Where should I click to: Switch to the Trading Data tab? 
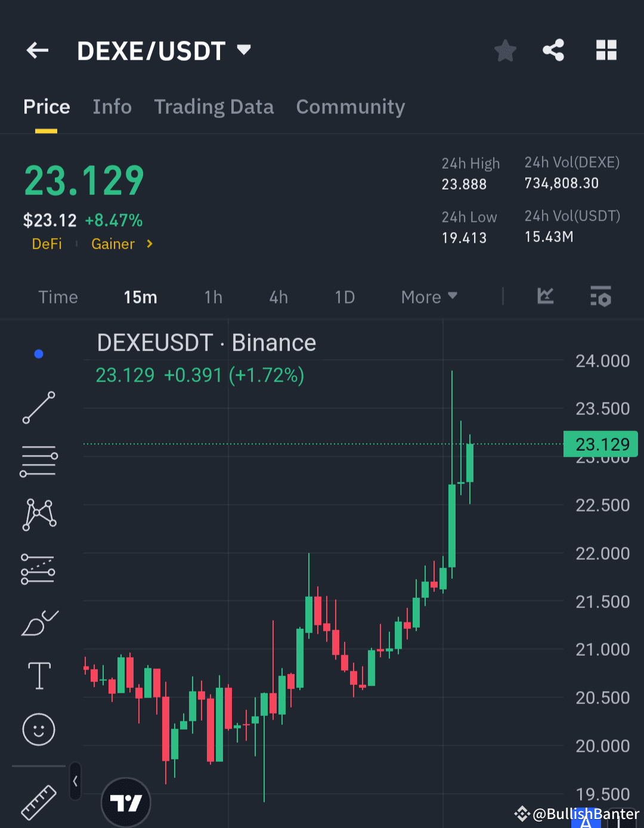[x=213, y=107]
